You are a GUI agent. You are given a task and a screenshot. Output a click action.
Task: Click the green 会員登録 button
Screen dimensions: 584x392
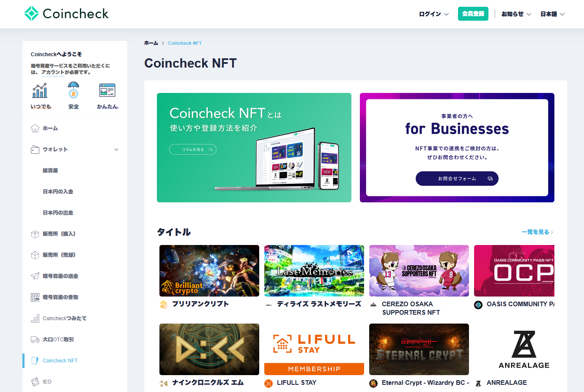(x=473, y=14)
